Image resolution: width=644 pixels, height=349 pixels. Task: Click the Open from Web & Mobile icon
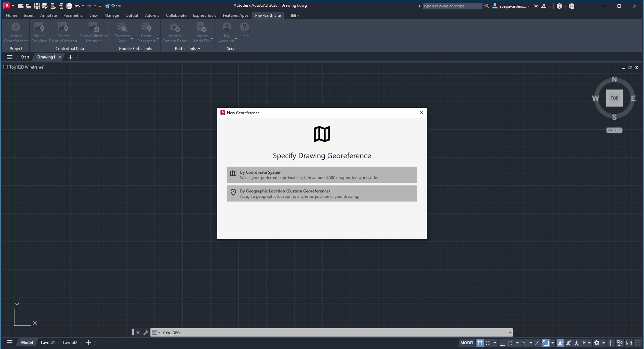coord(53,6)
